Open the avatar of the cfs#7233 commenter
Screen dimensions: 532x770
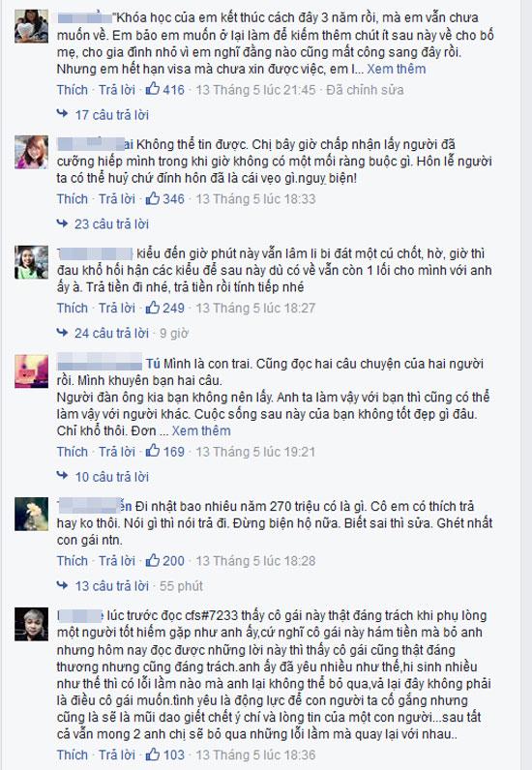tap(32, 624)
